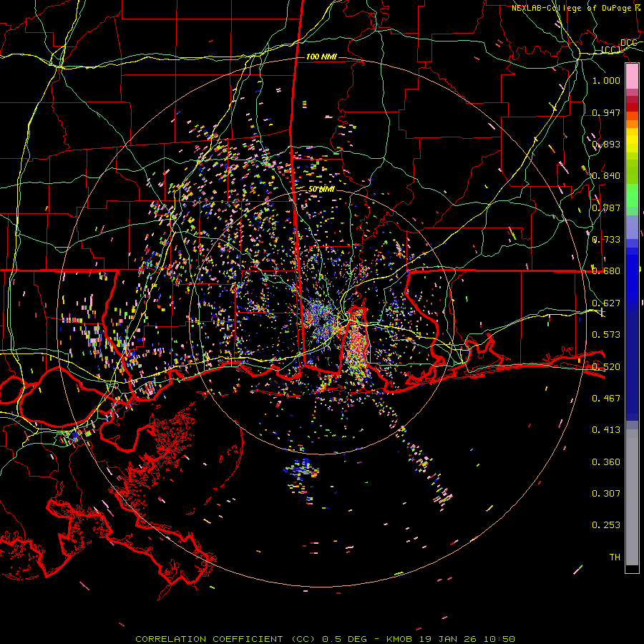Click the Correlation Coefficient KMOB caption at the bottom

pos(326,639)
